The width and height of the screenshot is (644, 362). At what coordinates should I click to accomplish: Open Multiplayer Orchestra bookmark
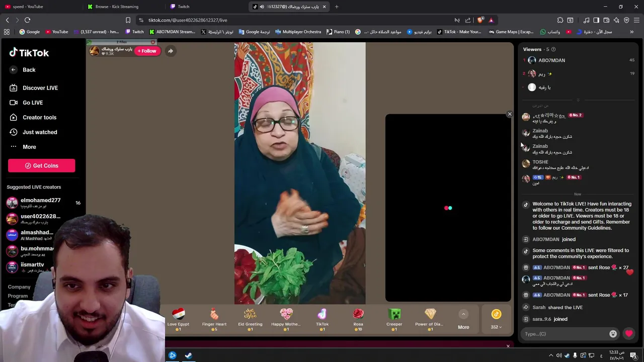[298, 32]
